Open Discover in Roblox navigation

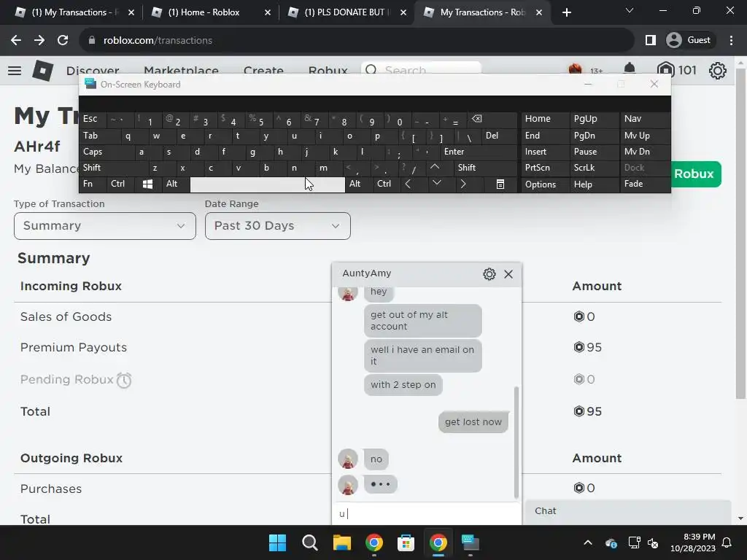93,71
